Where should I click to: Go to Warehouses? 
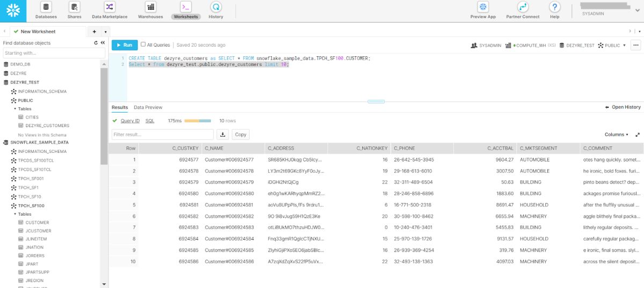(150, 10)
